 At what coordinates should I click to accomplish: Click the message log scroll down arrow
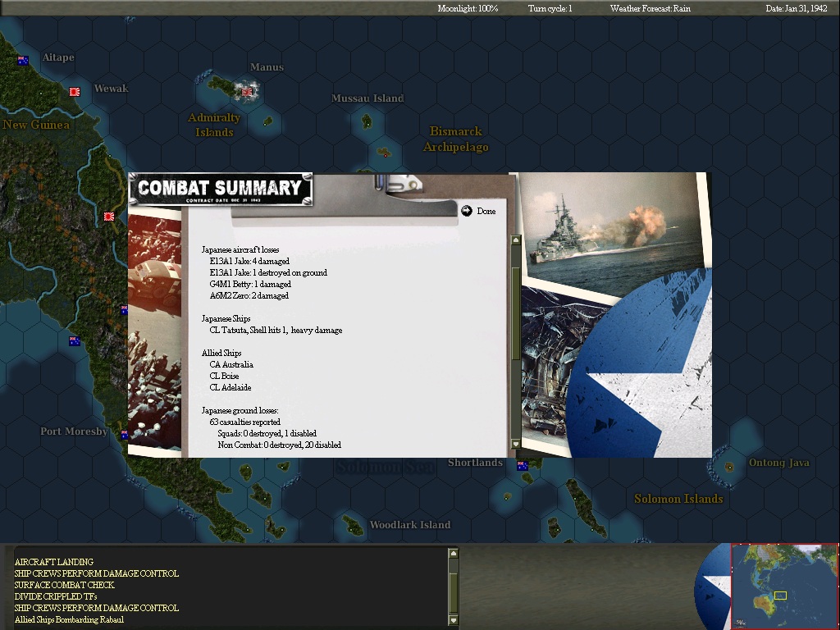(x=453, y=620)
